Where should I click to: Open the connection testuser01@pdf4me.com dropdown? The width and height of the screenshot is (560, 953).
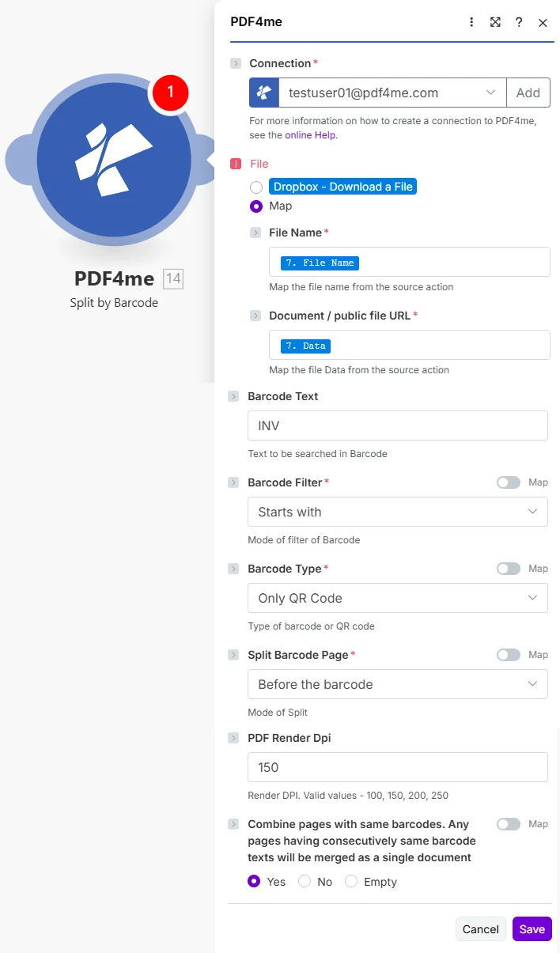pos(392,93)
